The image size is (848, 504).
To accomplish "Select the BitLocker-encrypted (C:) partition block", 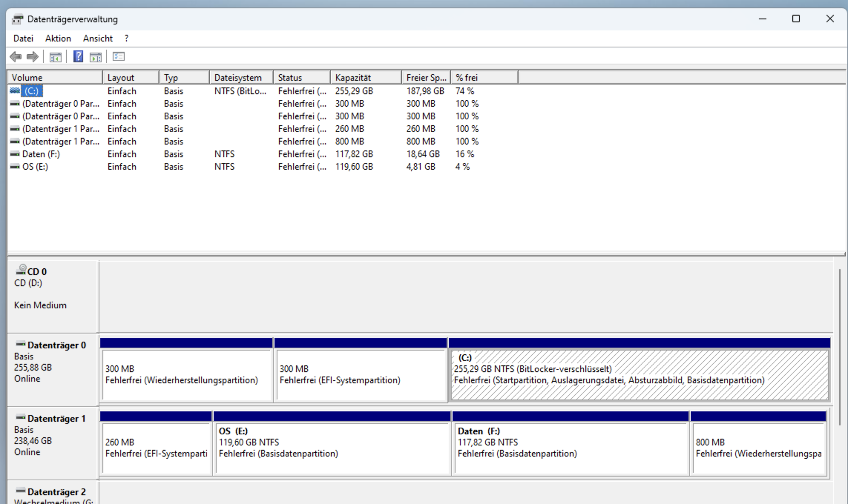I will [639, 374].
